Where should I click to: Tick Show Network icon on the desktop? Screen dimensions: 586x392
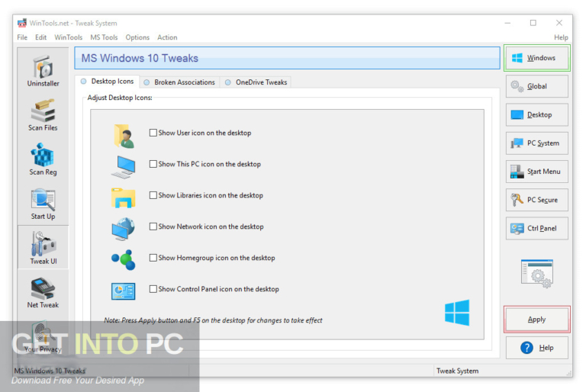pos(153,227)
